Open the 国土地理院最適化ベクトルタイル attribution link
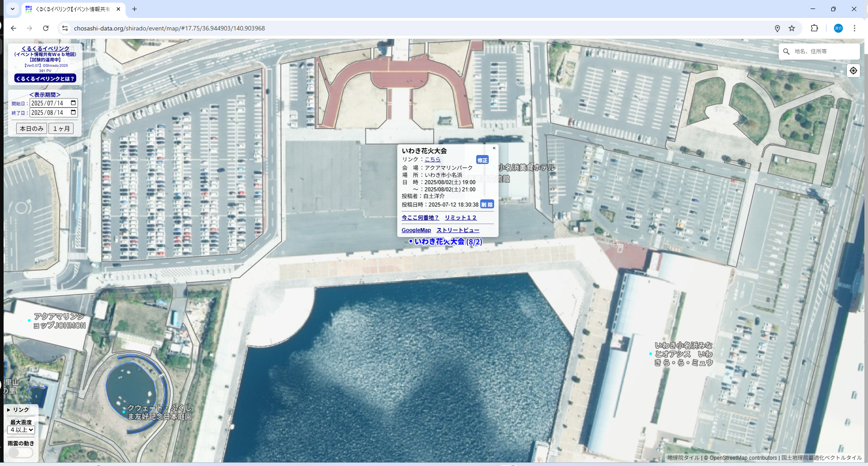Viewport: 868px width, 466px height. click(x=821, y=458)
